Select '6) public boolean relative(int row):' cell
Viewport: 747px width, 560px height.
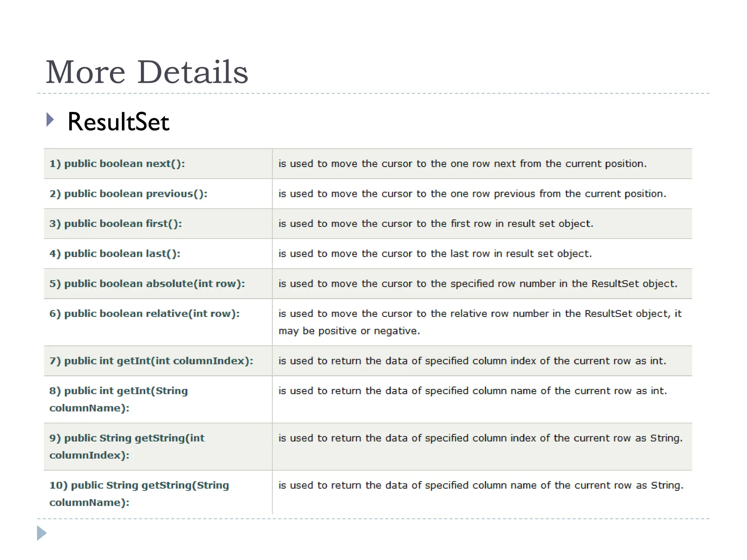(x=158, y=322)
